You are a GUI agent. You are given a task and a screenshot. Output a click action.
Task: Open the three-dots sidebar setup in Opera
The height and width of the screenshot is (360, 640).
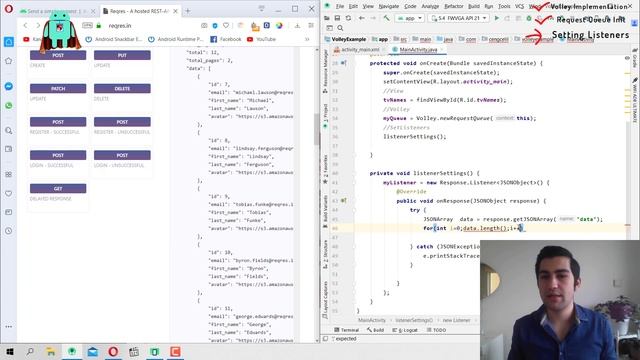tap(9, 327)
